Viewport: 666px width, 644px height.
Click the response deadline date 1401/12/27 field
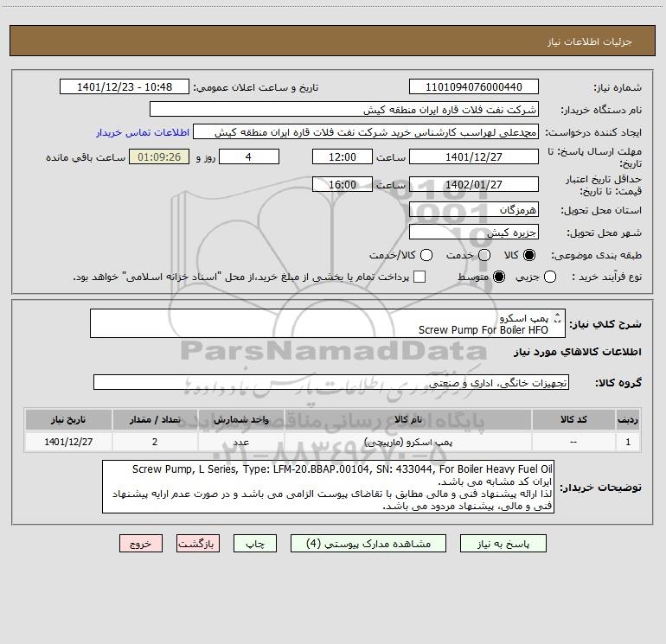coord(474,157)
